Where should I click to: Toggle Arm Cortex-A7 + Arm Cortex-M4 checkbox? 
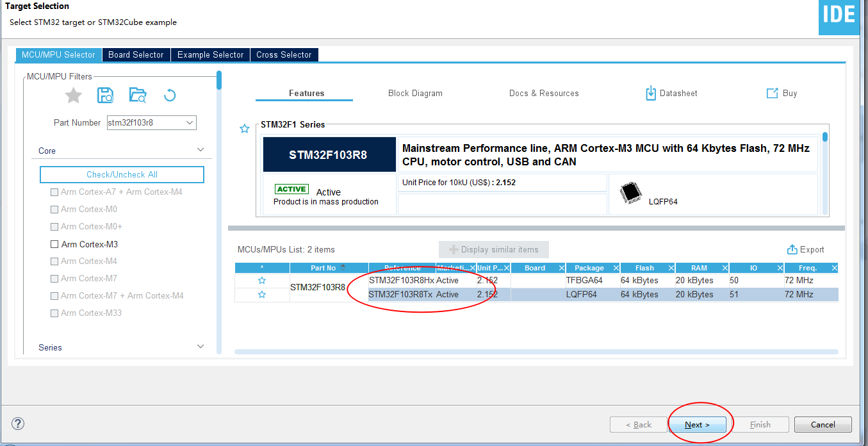tap(54, 192)
